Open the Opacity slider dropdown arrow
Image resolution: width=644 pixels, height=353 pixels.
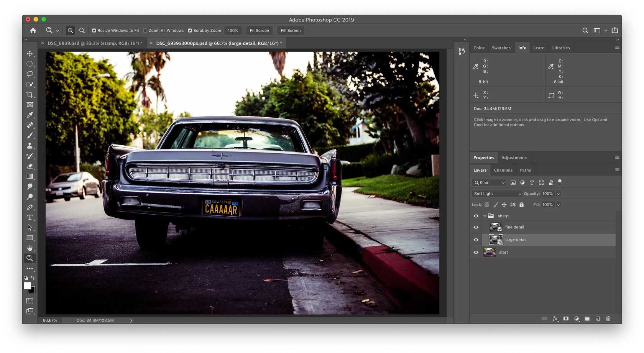point(559,194)
